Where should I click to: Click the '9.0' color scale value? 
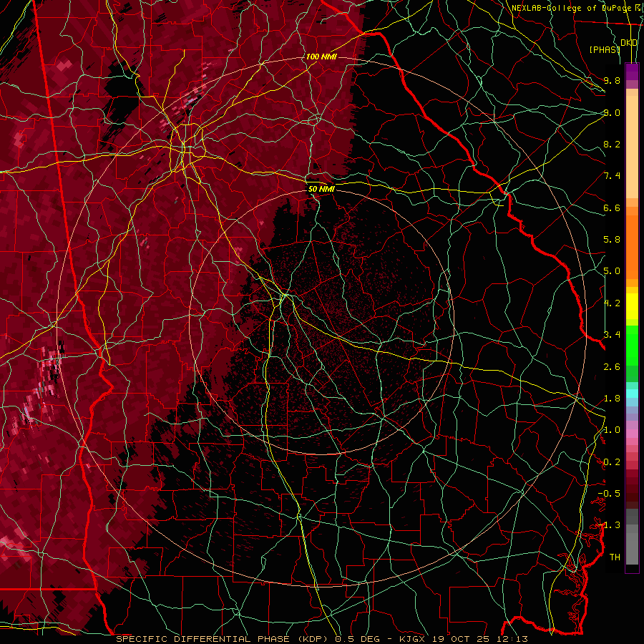click(612, 112)
